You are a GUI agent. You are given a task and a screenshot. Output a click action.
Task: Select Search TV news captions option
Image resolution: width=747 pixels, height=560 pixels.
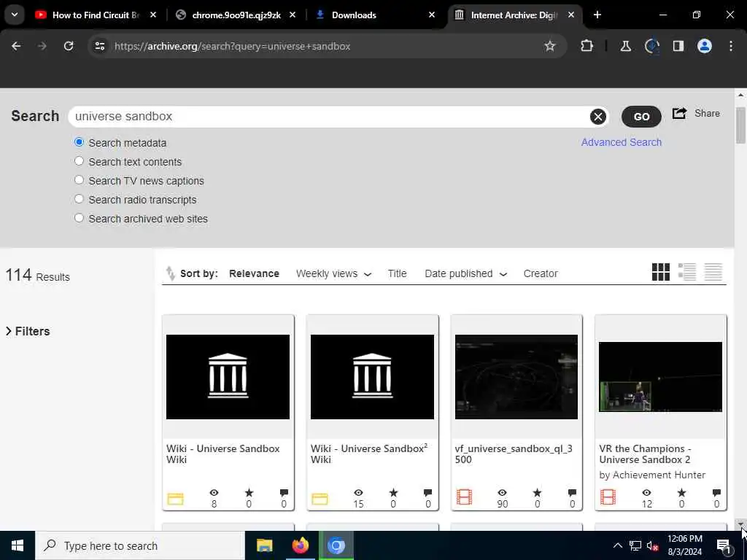(x=79, y=180)
